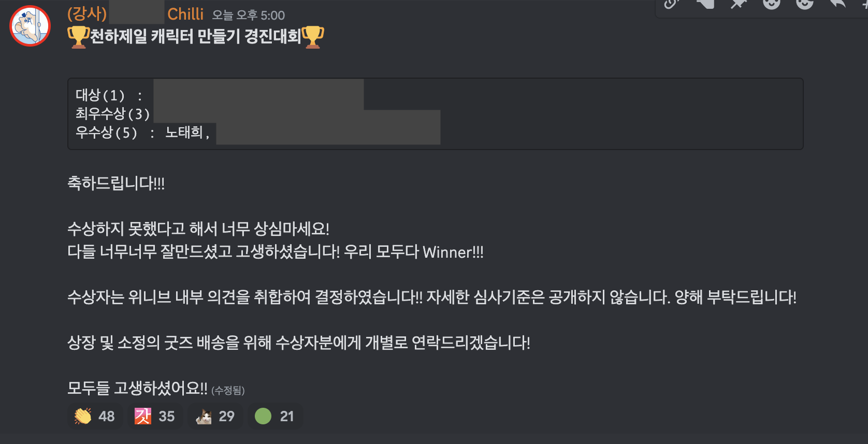
Task: Click name 노태희 in code block
Action: (184, 132)
